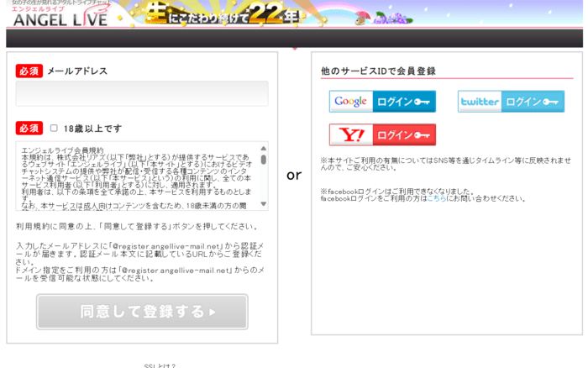Viewport: 588px width, 368px height.
Task: Click the email address input field
Action: tap(142, 93)
